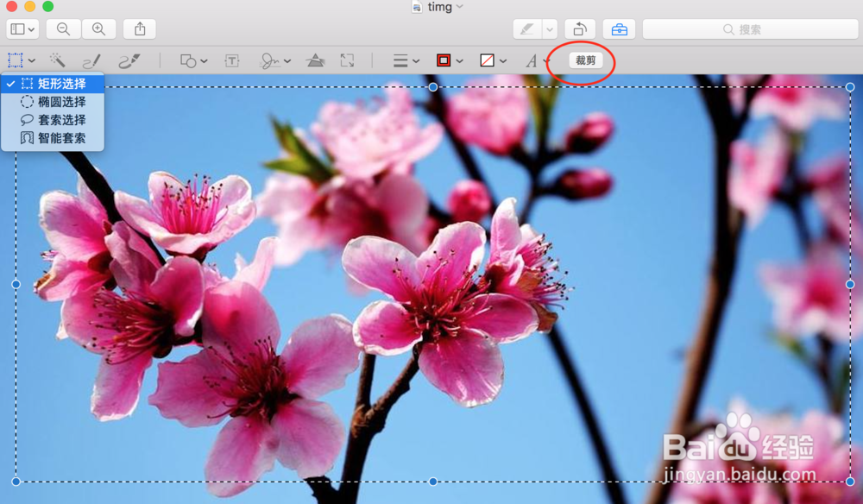Open the Shapes tool
The height and width of the screenshot is (504, 863).
pos(188,60)
